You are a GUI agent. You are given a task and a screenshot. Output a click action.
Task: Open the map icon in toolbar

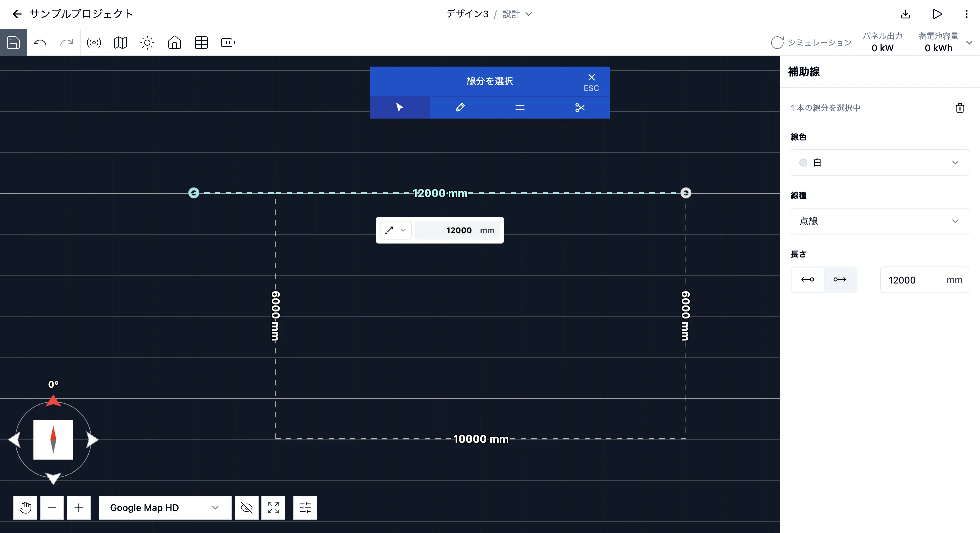click(121, 43)
